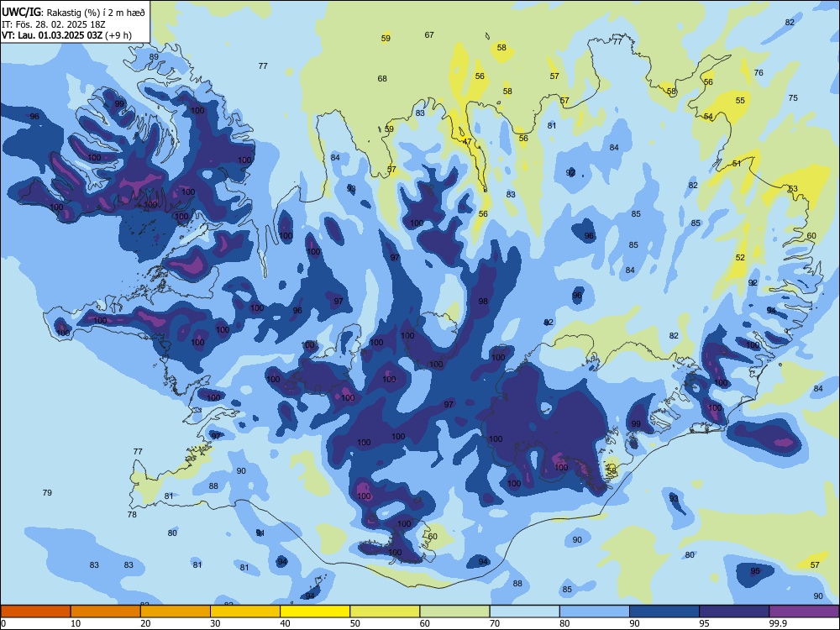Click the orange 10–20 legend swatch

coord(106,612)
